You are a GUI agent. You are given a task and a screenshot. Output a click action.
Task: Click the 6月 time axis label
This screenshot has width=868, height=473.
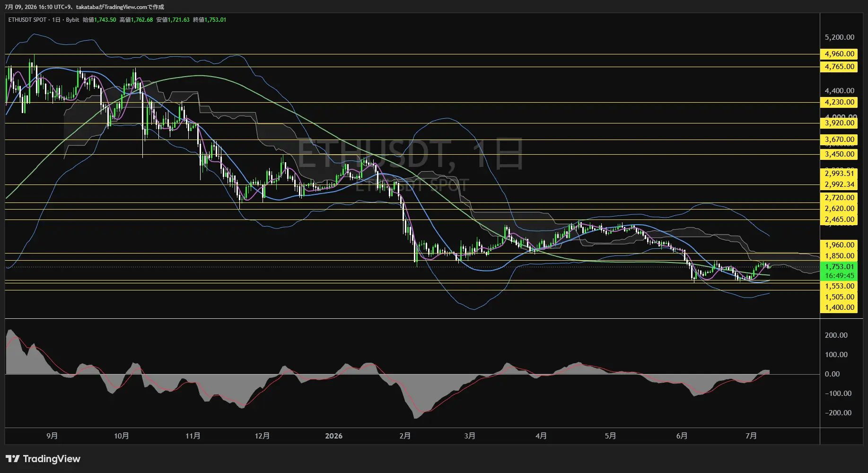click(x=682, y=436)
